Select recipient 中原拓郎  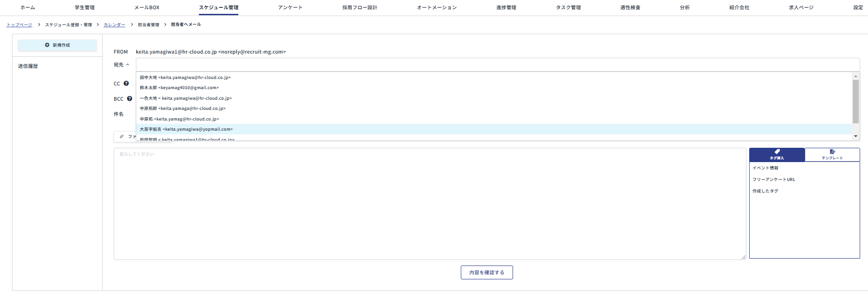click(494, 109)
